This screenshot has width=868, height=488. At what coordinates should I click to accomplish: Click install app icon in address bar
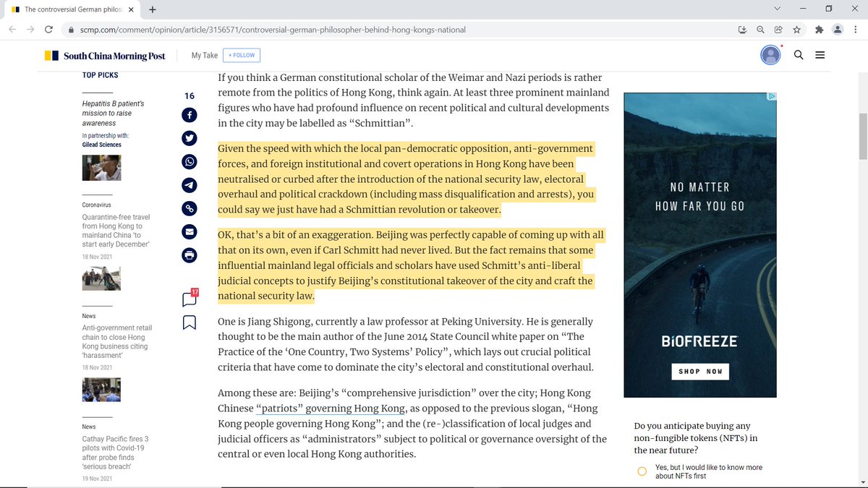tap(742, 30)
